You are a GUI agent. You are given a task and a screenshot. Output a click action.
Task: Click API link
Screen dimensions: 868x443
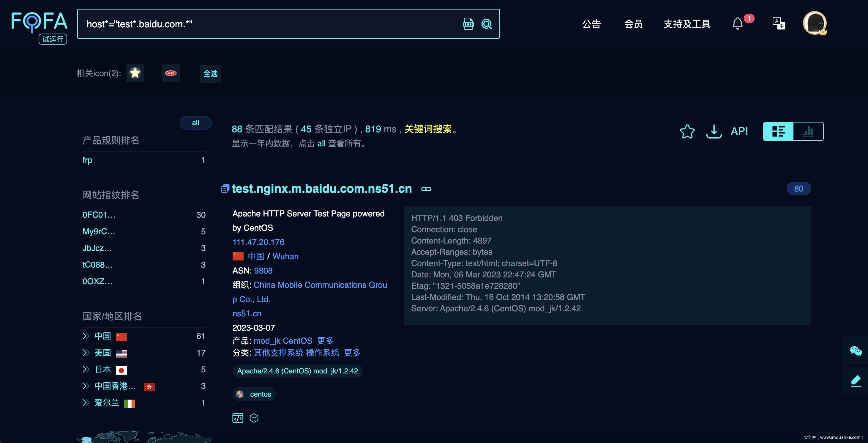click(x=739, y=131)
